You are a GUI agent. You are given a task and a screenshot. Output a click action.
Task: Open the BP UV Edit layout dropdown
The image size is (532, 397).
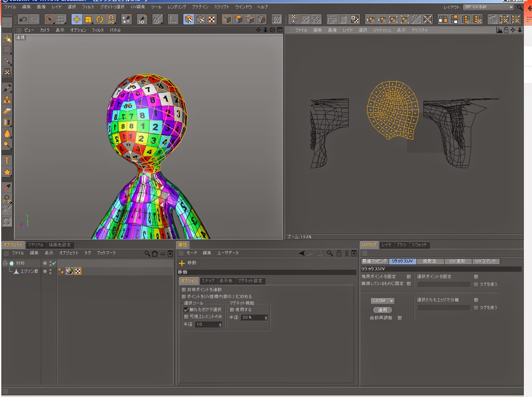click(x=489, y=7)
